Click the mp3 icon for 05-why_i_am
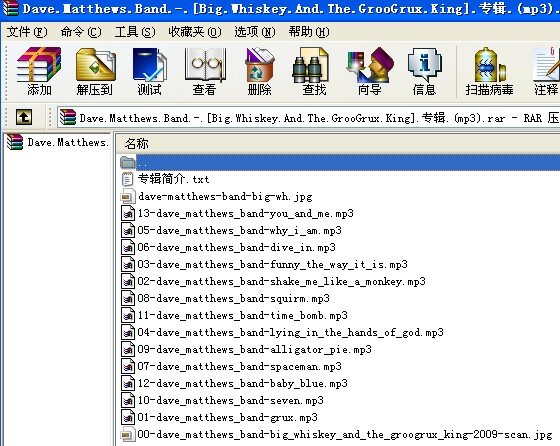This screenshot has width=560, height=446. point(128,230)
